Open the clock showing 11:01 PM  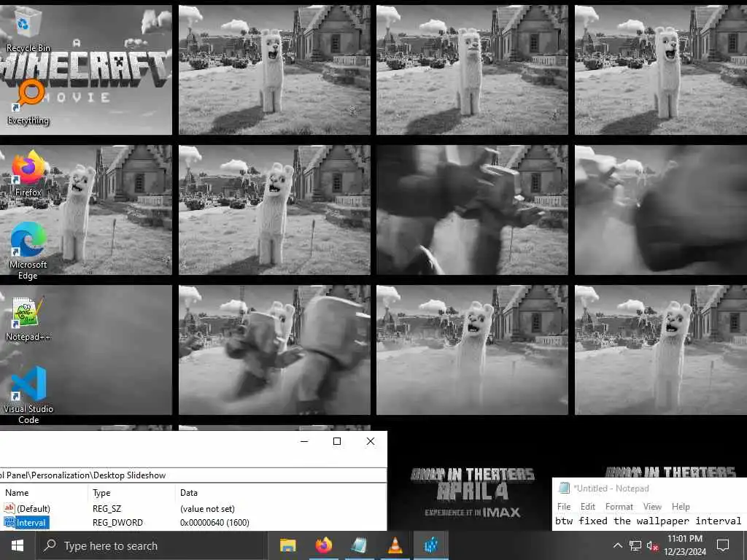pos(685,545)
